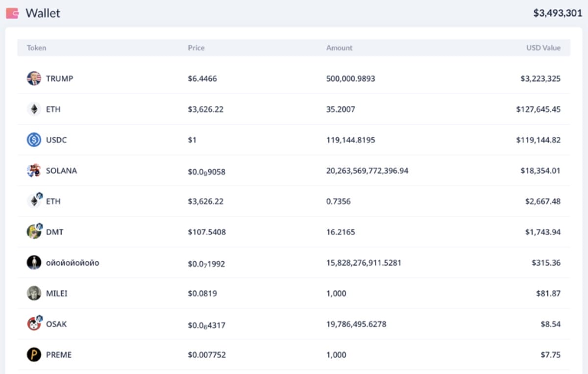Select the USDC amount 119,144.8195
The image size is (588, 374).
point(350,140)
